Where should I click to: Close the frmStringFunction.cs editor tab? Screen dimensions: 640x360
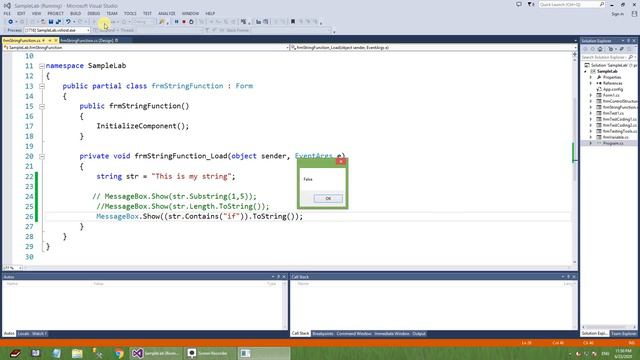(x=56, y=40)
